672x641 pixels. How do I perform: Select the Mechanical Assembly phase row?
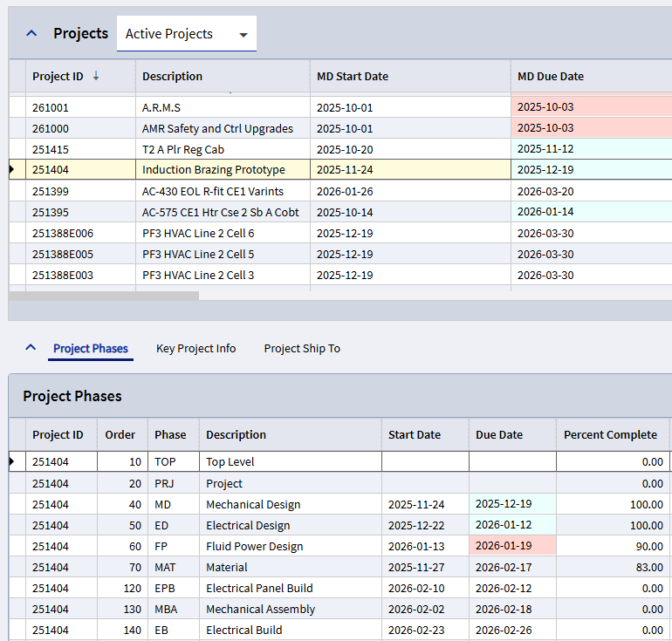pos(260,609)
